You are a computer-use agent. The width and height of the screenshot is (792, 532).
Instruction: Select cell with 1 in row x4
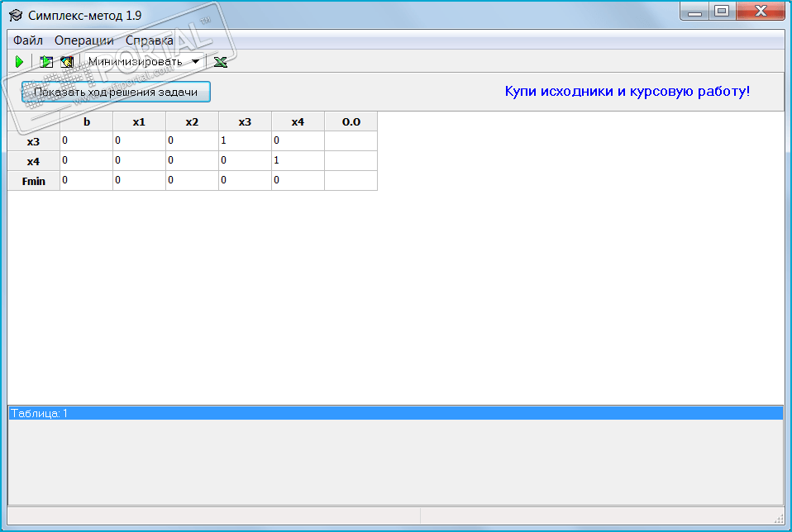[298, 161]
